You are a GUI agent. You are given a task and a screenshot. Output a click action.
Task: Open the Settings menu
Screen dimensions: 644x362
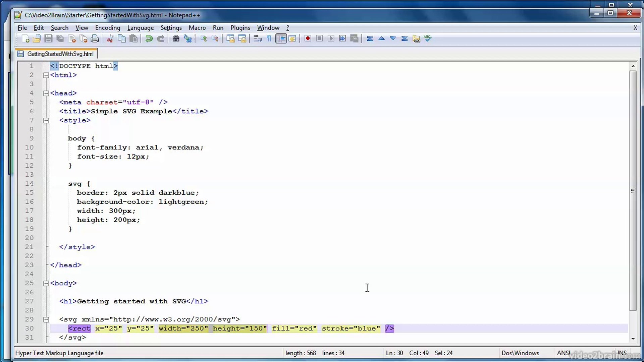click(x=171, y=28)
